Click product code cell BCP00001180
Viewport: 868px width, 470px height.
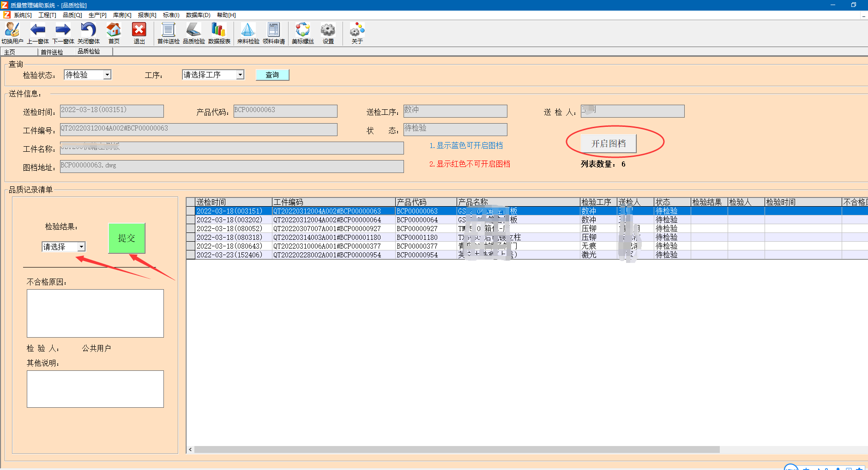(x=426, y=238)
